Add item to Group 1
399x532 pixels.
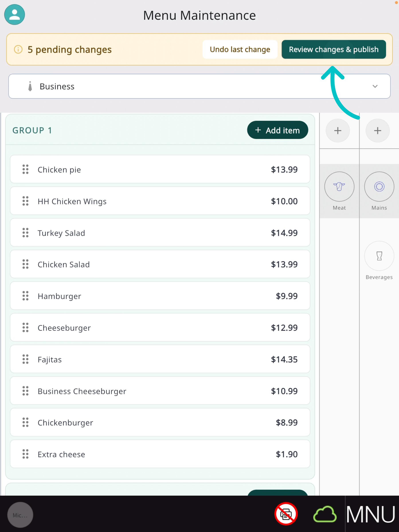tap(278, 130)
